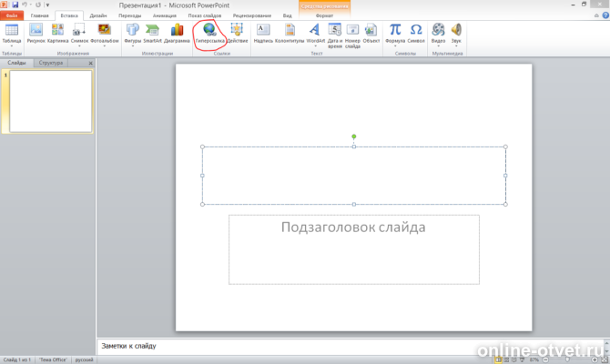Switch to Normal view in status bar
This screenshot has height=364, width=610.
[498, 359]
